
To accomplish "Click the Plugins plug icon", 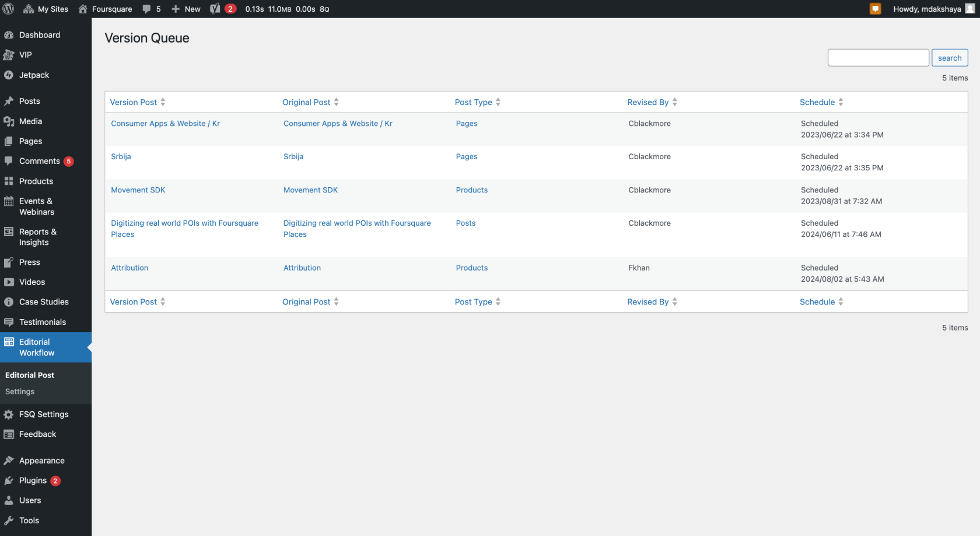I will (9, 481).
